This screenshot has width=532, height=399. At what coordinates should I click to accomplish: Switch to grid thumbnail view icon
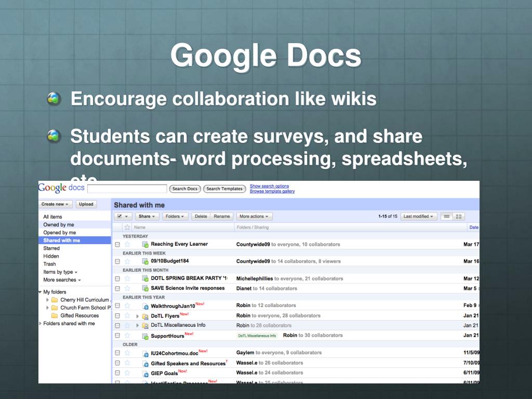coord(459,217)
